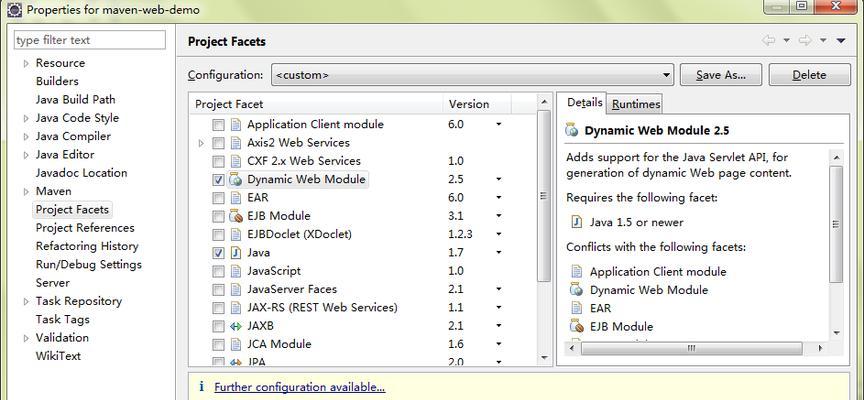
Task: Click the JAX-RS facet icon
Action: click(236, 307)
